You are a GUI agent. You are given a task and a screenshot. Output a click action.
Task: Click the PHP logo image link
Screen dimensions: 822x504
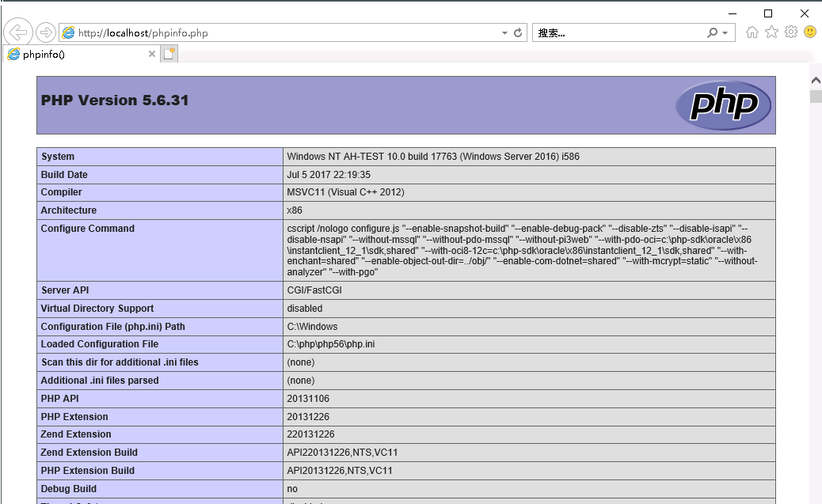click(722, 104)
